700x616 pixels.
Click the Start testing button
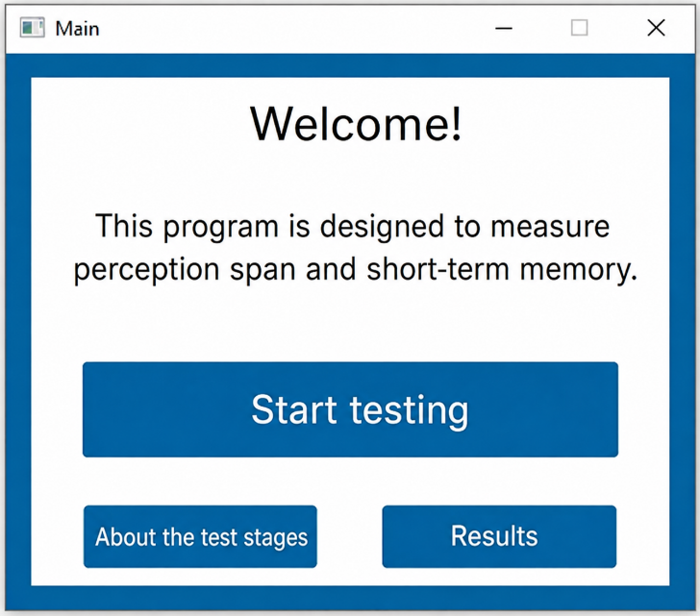(350, 409)
